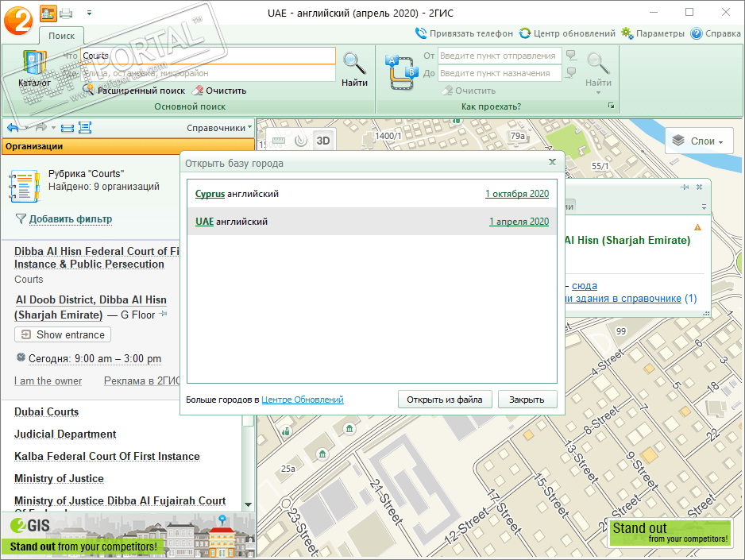Screen dimensions: 745x560
Task: Click the Найти magnifier in Основной поиск
Action: [x=354, y=69]
